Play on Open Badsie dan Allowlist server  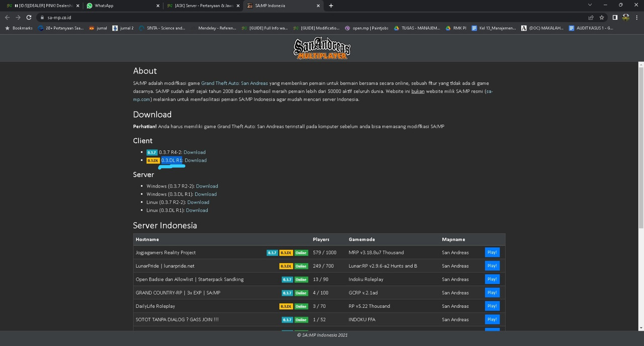click(492, 279)
